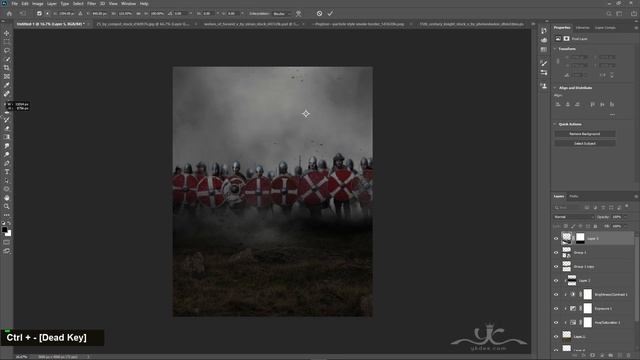640x360 pixels.
Task: Select the Gradient tool
Action: [7, 137]
